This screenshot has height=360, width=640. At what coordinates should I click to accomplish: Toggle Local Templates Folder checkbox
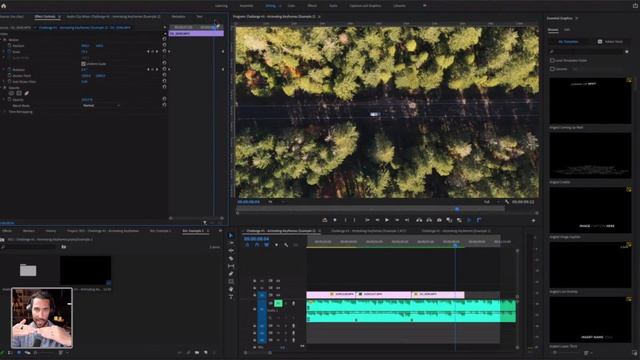click(x=552, y=60)
